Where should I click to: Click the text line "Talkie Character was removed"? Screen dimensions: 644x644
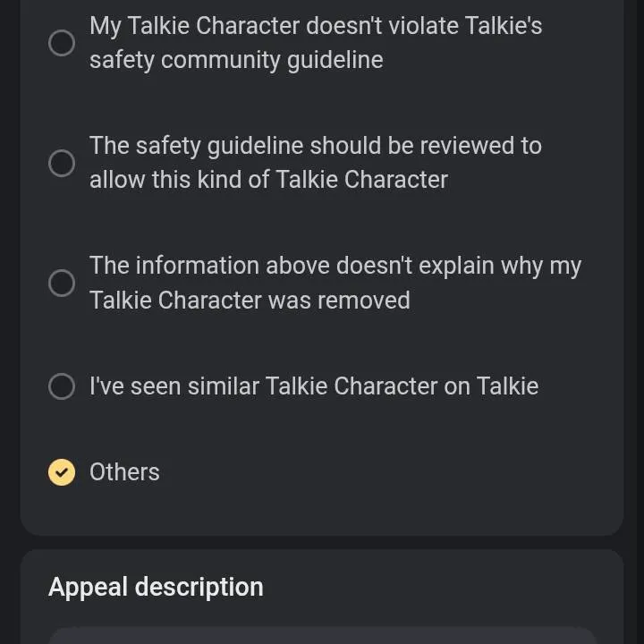[x=250, y=300]
